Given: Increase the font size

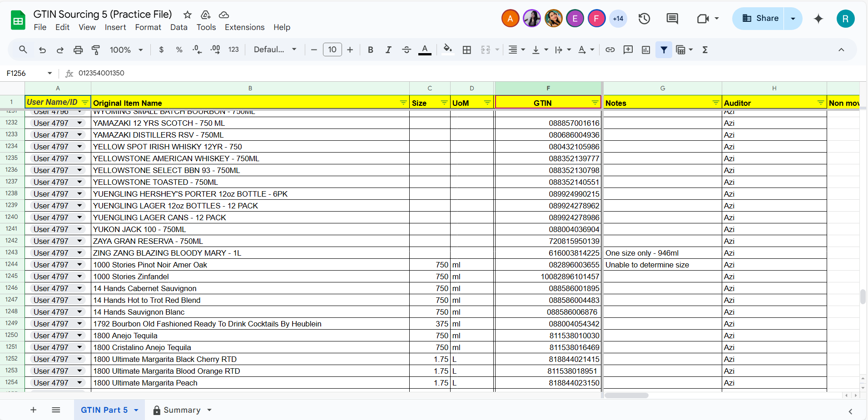Looking at the screenshot, I should 350,50.
